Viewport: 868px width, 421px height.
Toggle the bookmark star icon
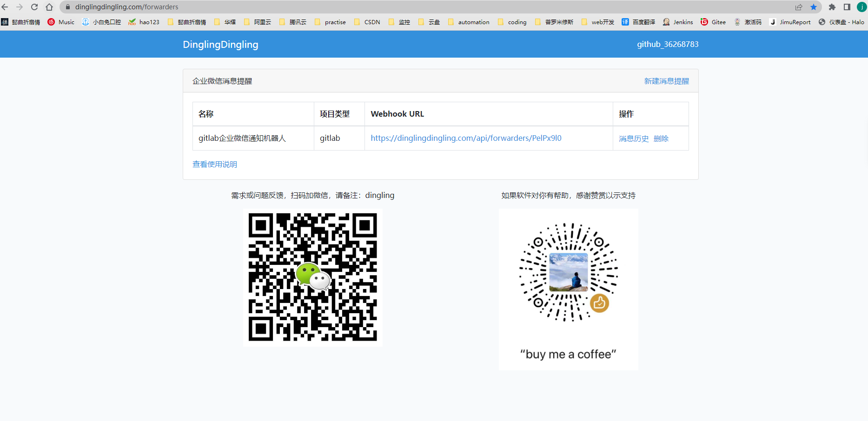click(814, 7)
